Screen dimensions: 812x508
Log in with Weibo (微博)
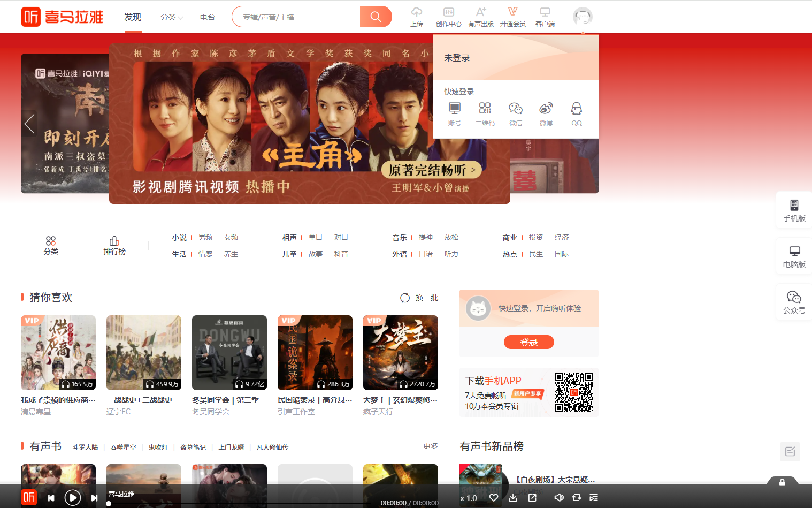tap(546, 114)
